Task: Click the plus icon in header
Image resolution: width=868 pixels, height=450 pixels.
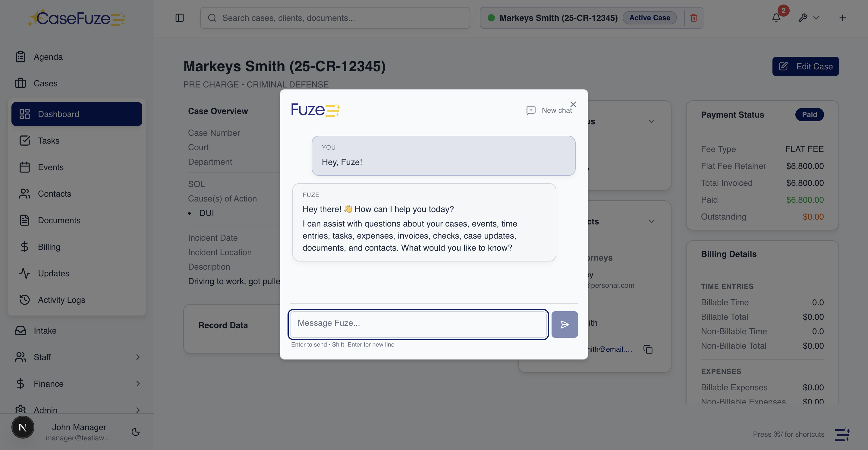Action: click(x=842, y=18)
